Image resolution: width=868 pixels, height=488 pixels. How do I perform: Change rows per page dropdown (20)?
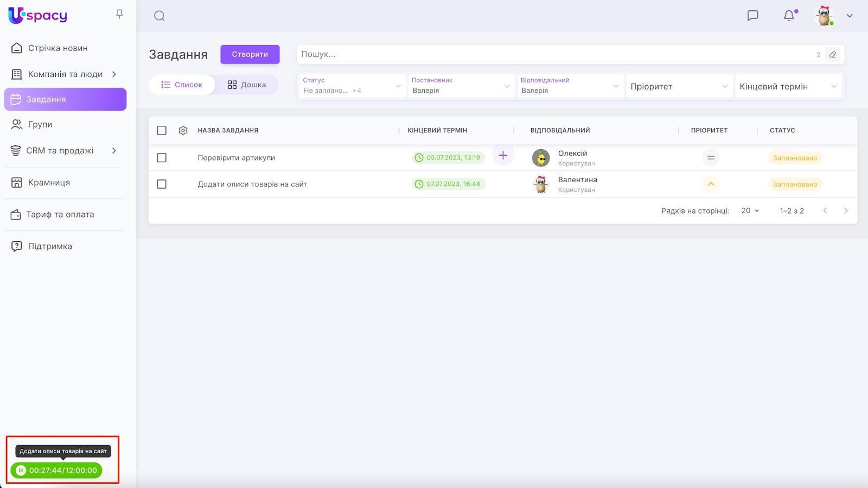click(750, 210)
